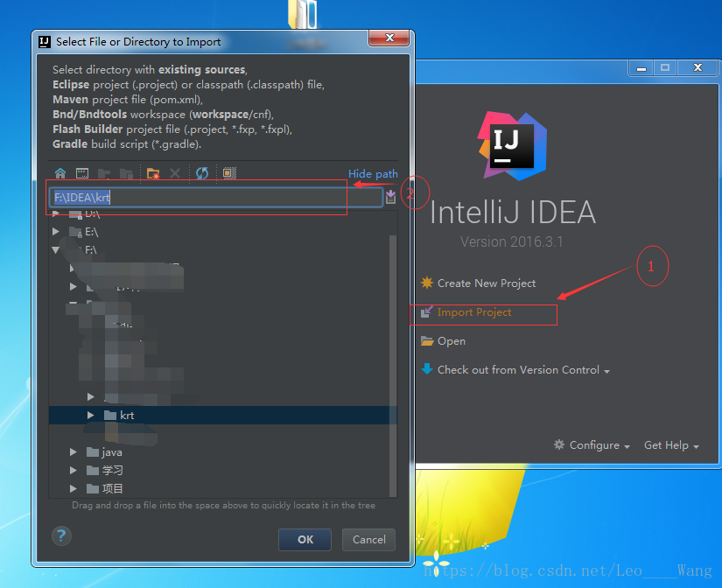The image size is (722, 588).
Task: Click the java folder icon
Action: pyautogui.click(x=93, y=452)
